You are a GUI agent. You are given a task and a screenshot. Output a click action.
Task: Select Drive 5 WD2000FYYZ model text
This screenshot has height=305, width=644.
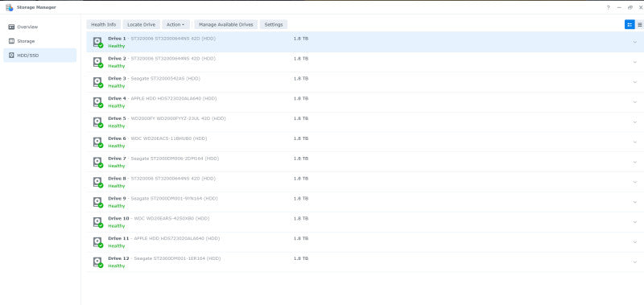pos(178,118)
